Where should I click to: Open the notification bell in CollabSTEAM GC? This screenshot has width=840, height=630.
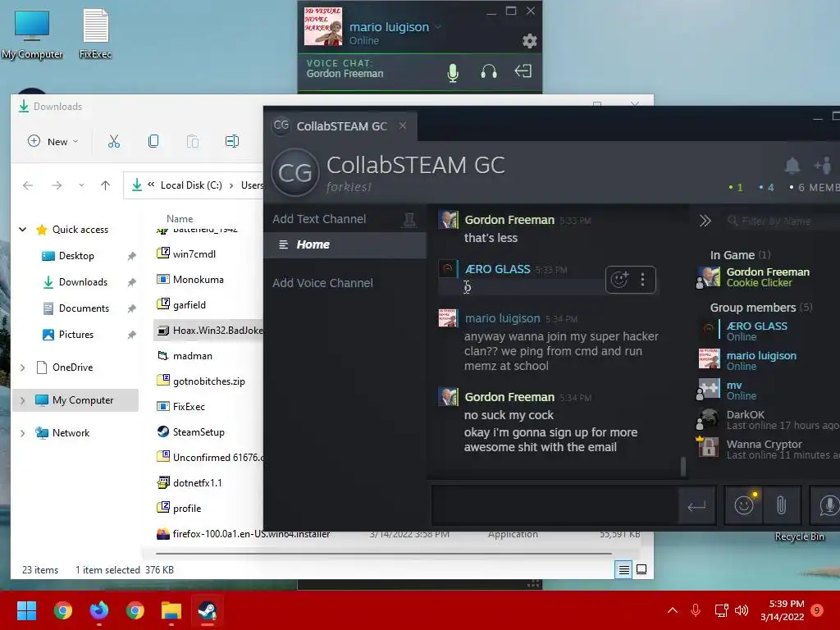tap(792, 166)
